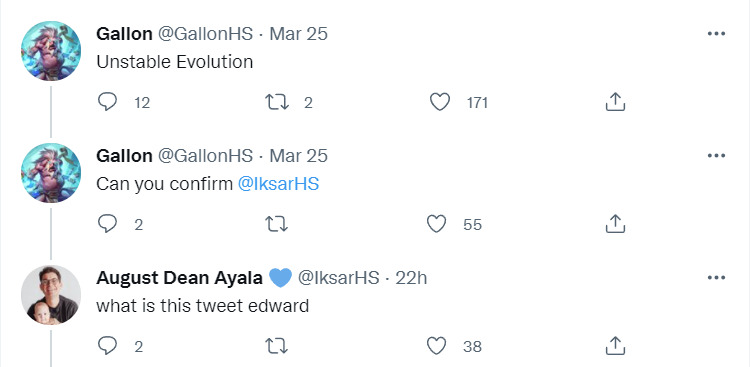Open August Dean Ayala's profile name
The height and width of the screenshot is (367, 750).
179,278
